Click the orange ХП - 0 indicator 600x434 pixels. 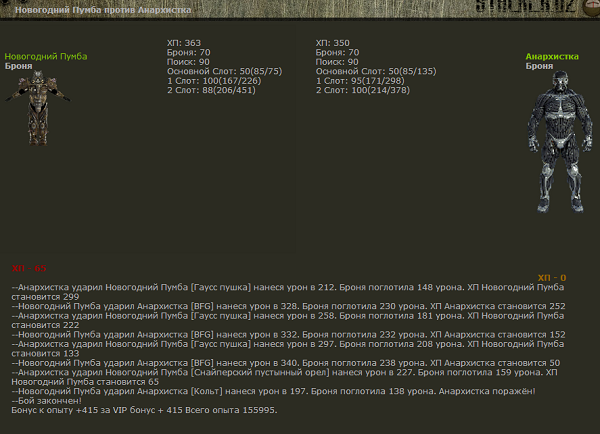551,278
